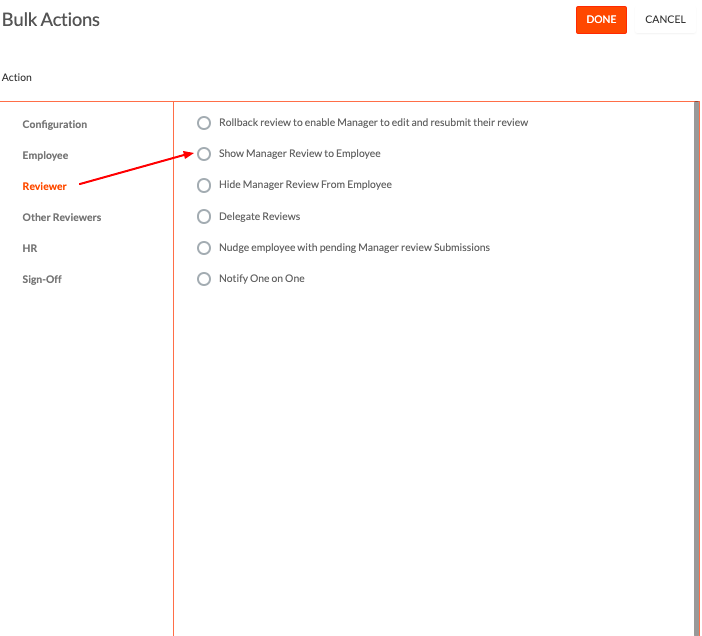Click the vertical scrollbar on actions panel
The height and width of the screenshot is (636, 702).
[697, 368]
